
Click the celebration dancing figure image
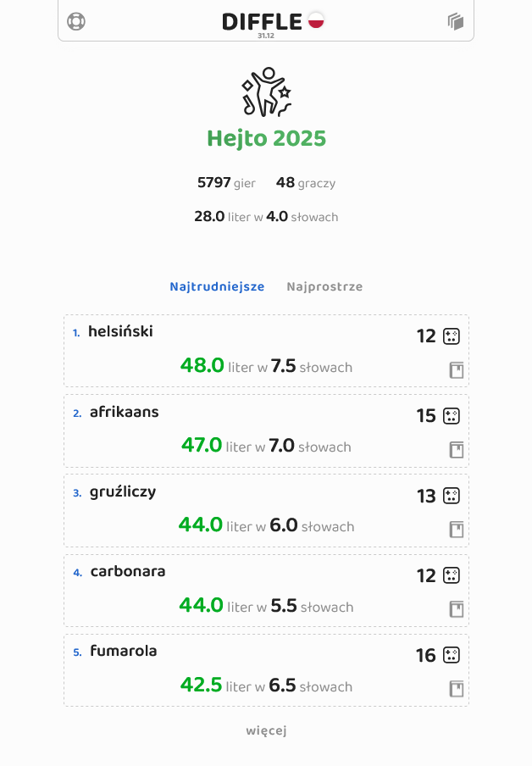[266, 92]
